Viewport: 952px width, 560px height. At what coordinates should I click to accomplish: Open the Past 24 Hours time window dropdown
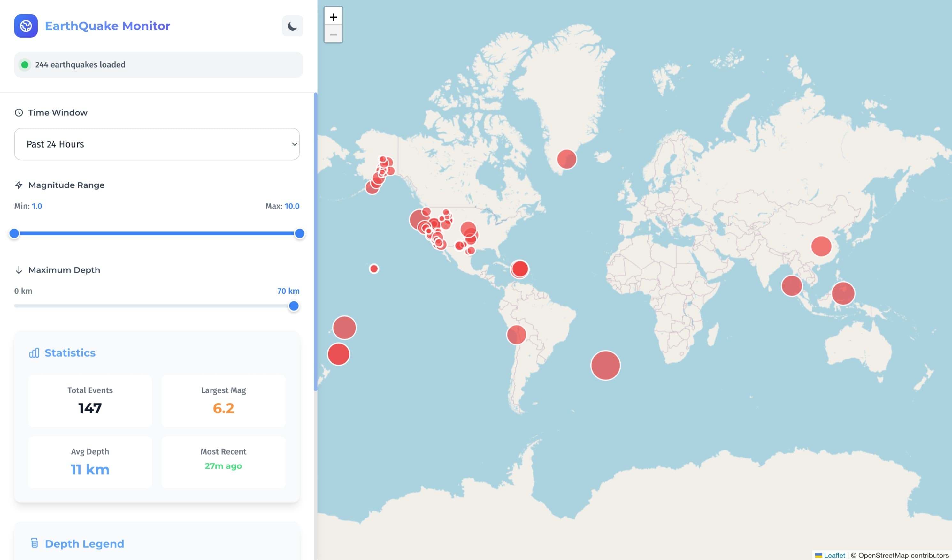(157, 144)
